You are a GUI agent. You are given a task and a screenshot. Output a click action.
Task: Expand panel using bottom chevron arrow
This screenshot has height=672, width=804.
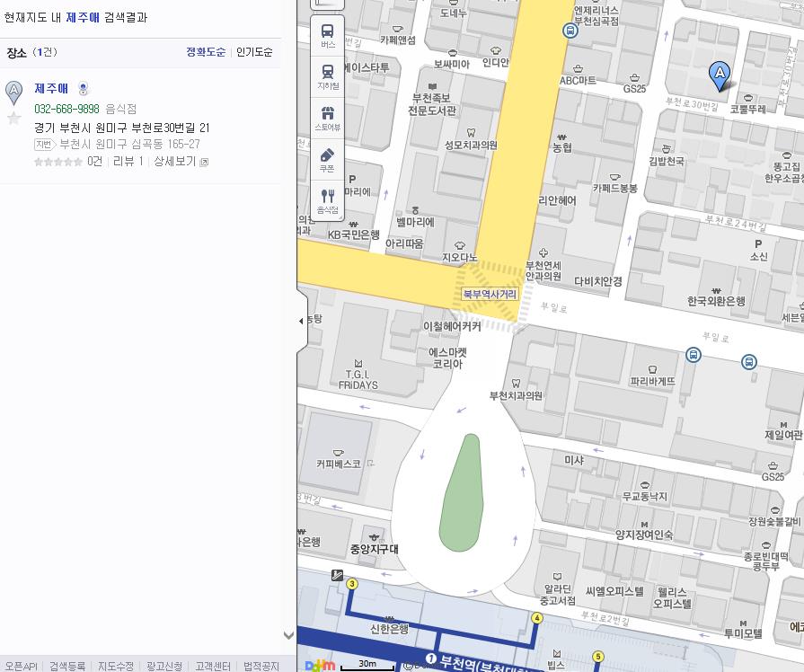(288, 635)
